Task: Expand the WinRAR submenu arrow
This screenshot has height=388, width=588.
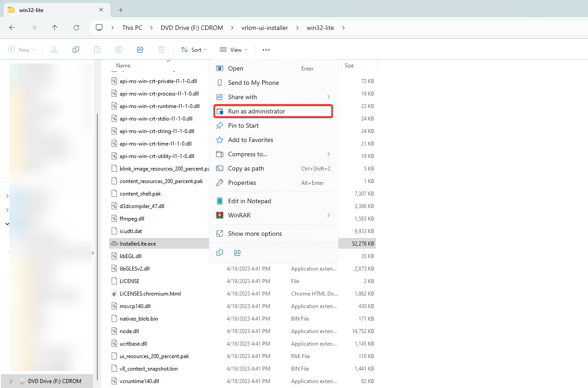Action: (x=329, y=215)
